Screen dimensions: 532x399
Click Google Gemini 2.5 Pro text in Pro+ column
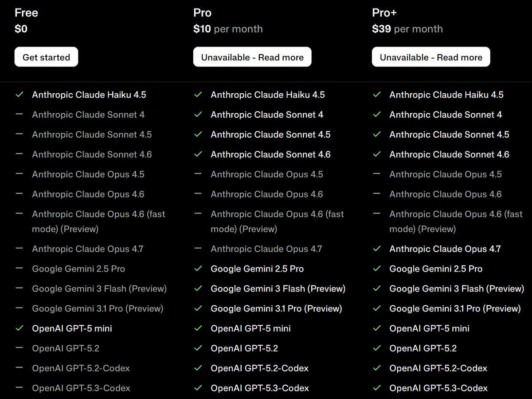[x=436, y=269]
